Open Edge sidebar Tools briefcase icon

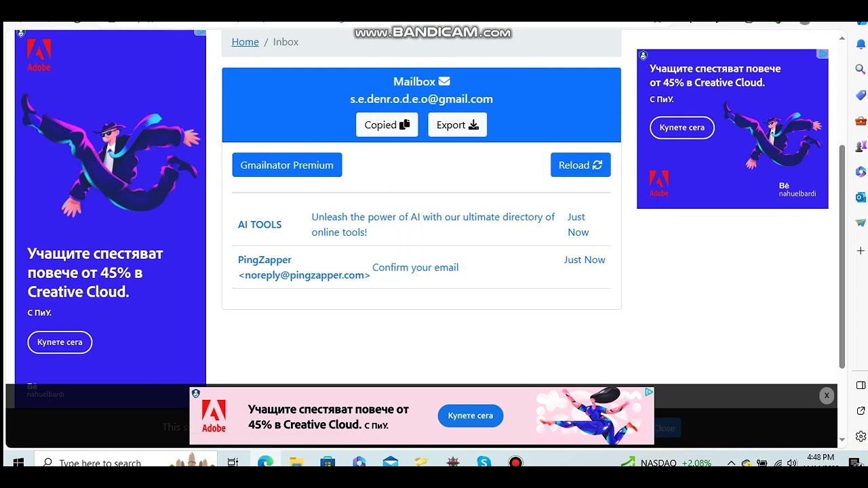tap(861, 121)
